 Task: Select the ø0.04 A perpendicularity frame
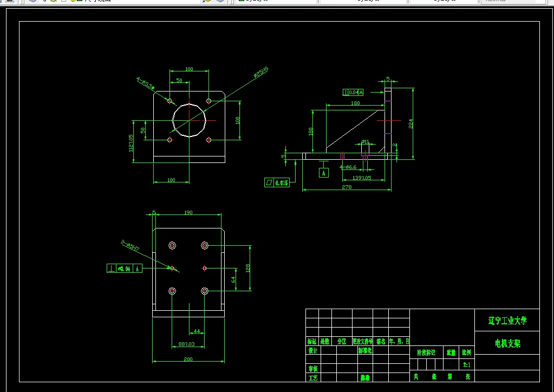pos(125,269)
